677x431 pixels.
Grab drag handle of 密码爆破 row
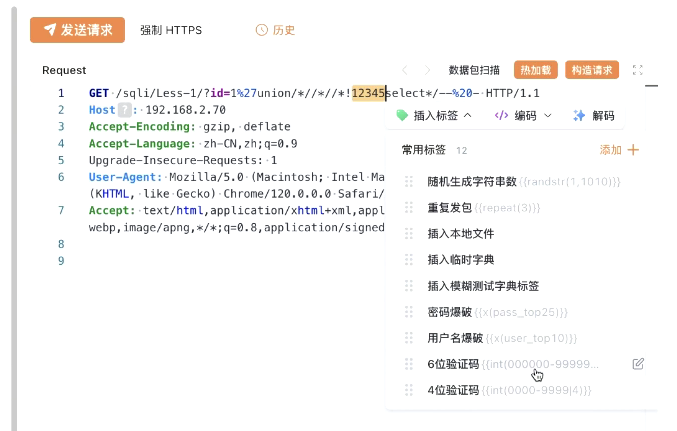(409, 312)
